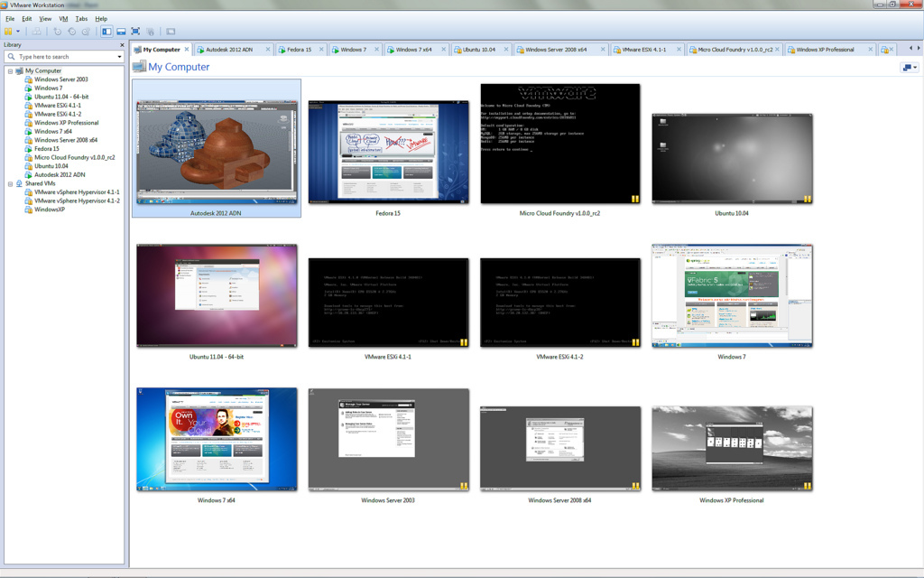
Task: Select Windows Server 2008 x64 in library
Action: point(66,140)
